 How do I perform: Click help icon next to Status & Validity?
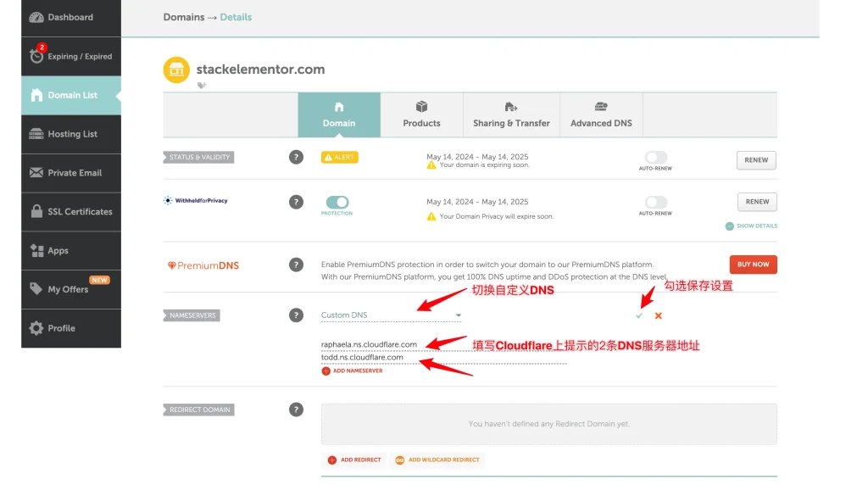(x=296, y=158)
